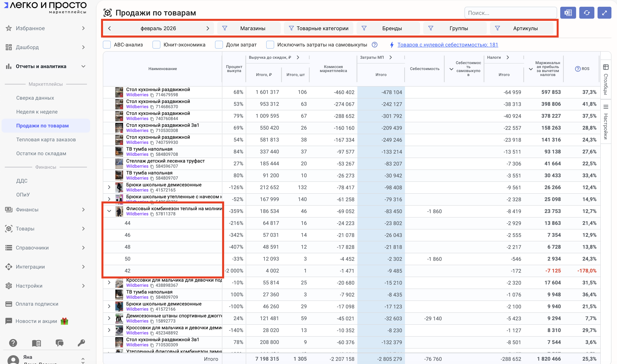Click the Excel export icon button
Image resolution: width=617 pixels, height=364 pixels.
pyautogui.click(x=568, y=13)
